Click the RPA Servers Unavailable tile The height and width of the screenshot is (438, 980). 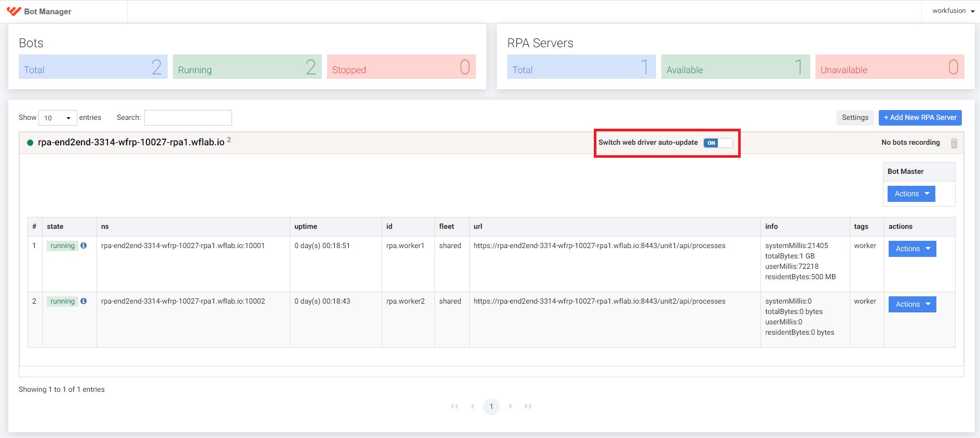point(890,67)
